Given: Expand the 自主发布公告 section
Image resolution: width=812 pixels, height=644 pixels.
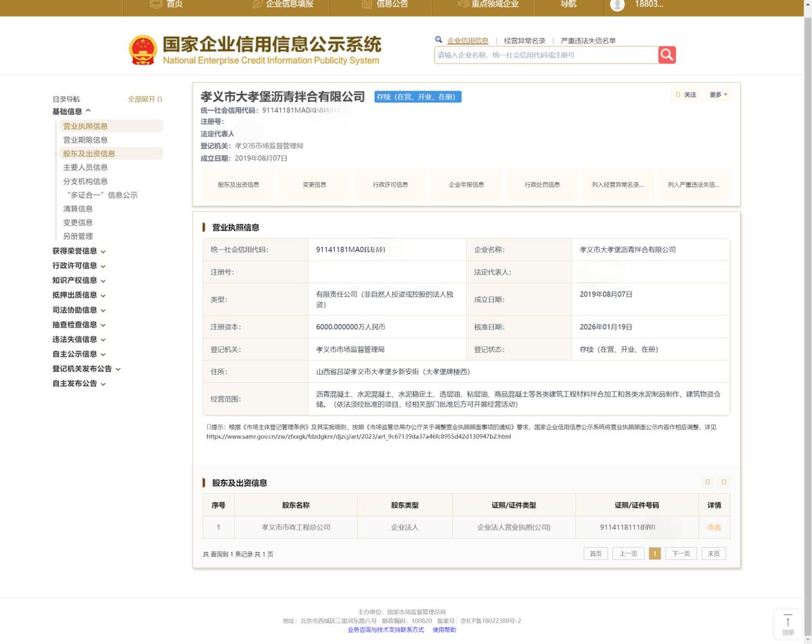Looking at the screenshot, I should coord(79,384).
